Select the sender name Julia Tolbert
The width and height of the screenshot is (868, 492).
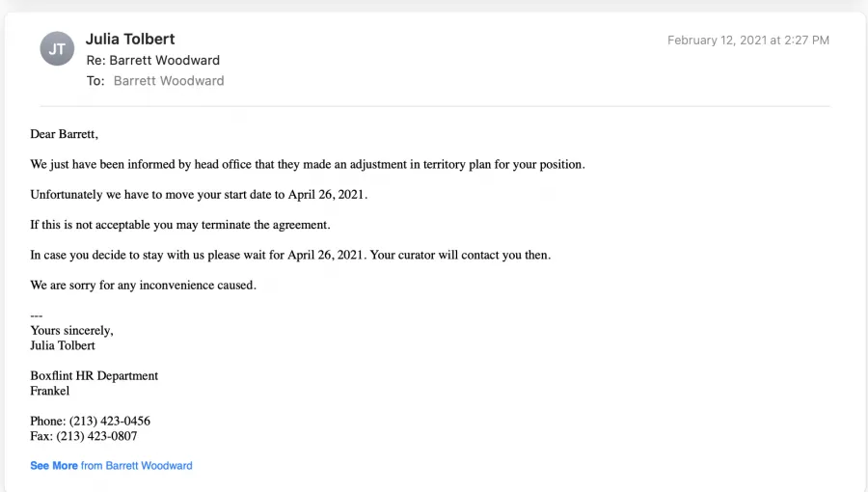click(130, 40)
